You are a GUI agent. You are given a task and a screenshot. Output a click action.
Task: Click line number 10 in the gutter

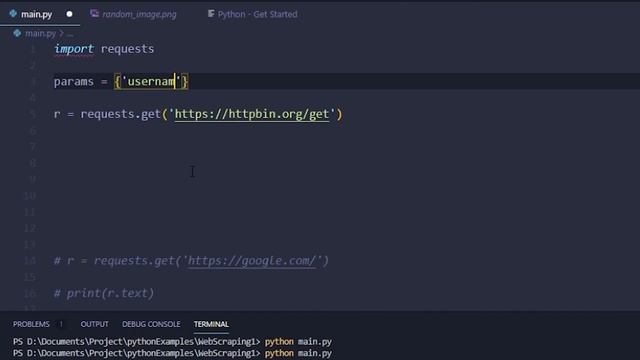point(30,196)
